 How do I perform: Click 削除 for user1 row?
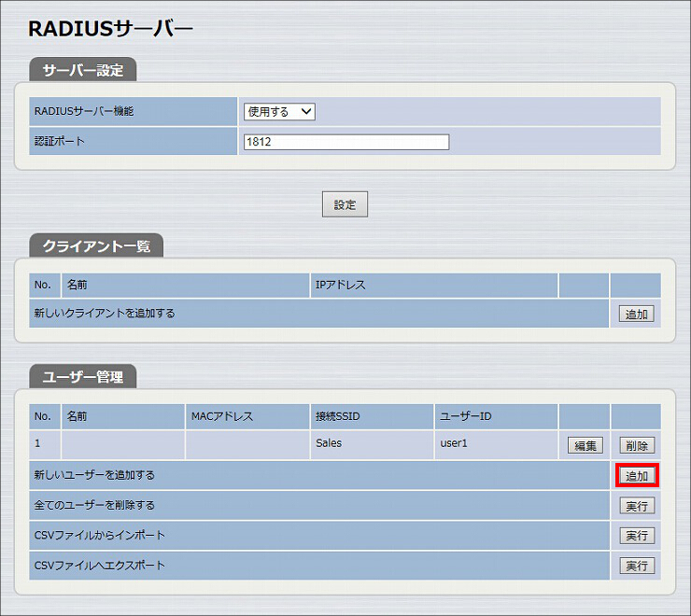pos(637,445)
